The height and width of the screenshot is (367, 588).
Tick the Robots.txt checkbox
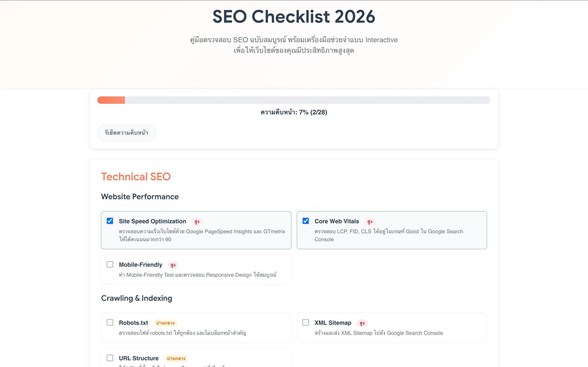(x=110, y=322)
